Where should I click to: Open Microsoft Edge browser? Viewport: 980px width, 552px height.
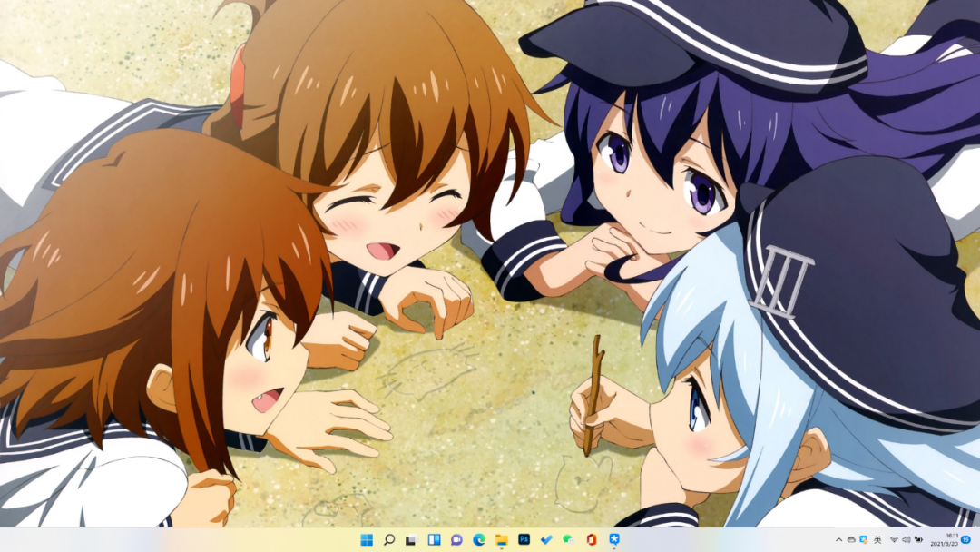(x=479, y=539)
